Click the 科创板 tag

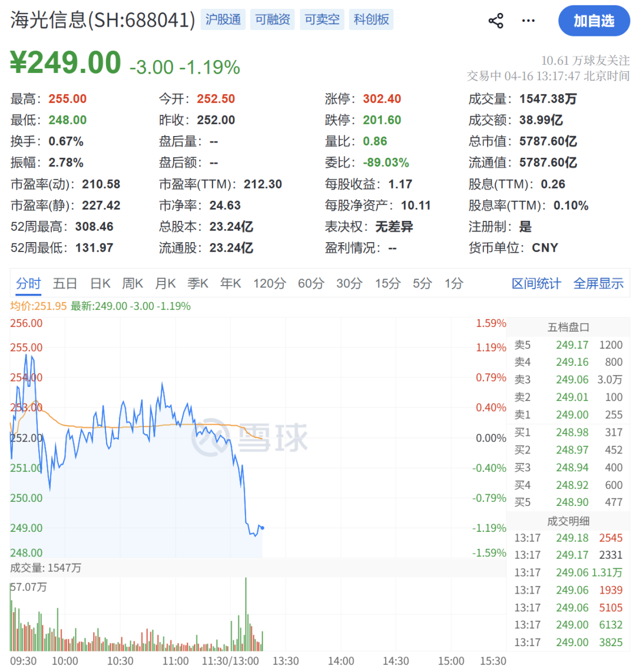tap(371, 19)
